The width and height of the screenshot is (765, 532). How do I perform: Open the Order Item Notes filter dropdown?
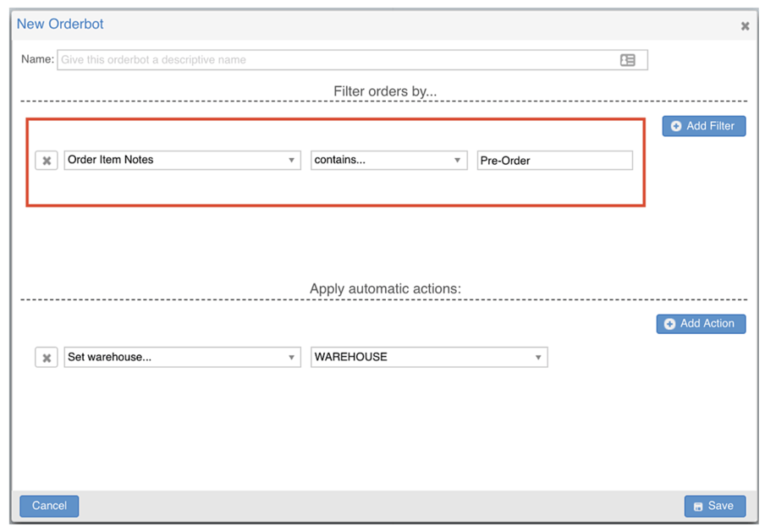click(x=183, y=161)
